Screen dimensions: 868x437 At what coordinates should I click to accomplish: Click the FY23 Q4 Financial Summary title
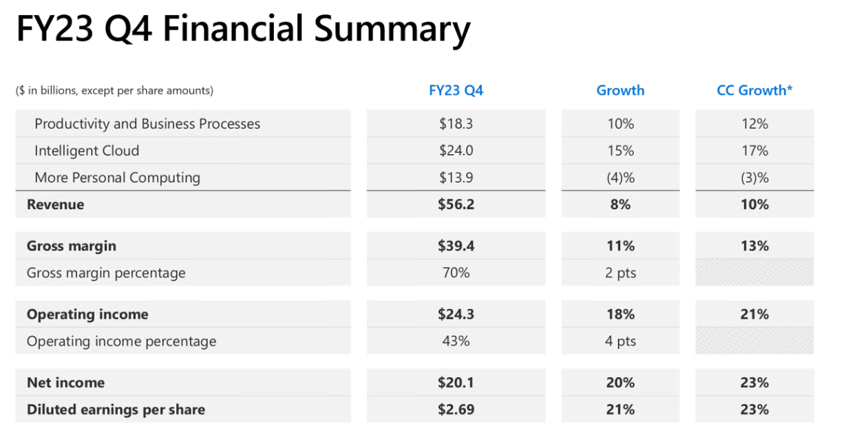click(x=243, y=30)
